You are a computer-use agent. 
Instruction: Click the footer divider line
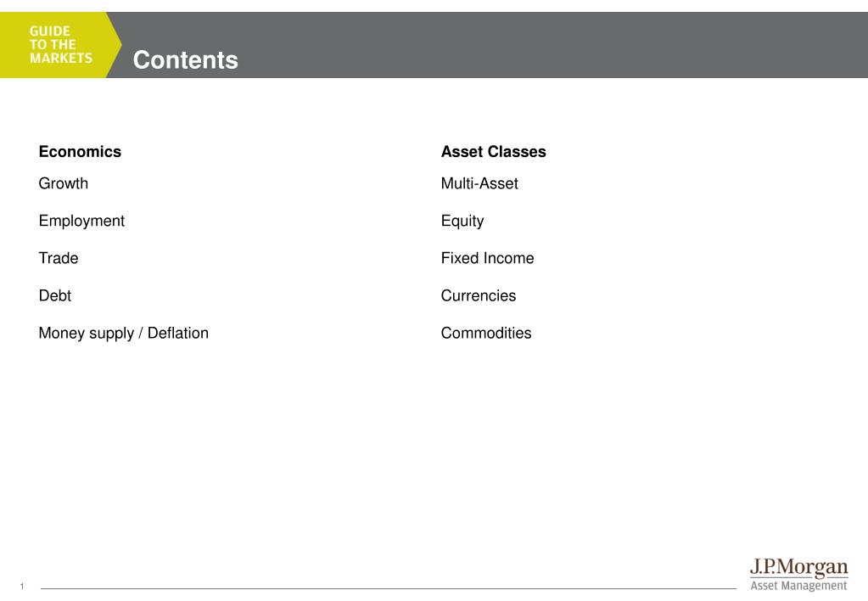point(388,588)
